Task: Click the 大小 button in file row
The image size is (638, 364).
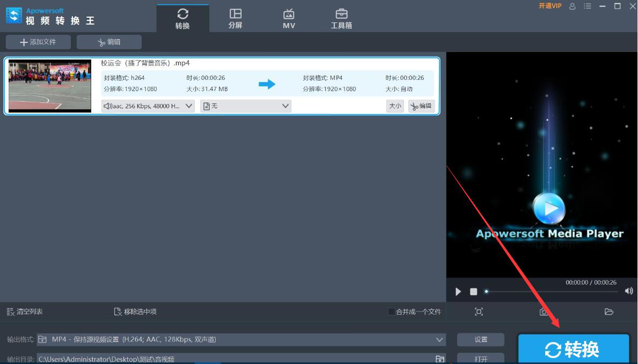Action: tap(395, 106)
